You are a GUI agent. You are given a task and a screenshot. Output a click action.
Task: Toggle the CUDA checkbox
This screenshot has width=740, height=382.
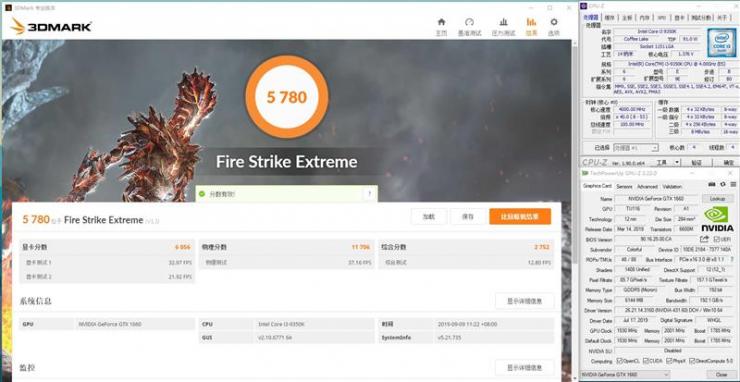point(646,361)
